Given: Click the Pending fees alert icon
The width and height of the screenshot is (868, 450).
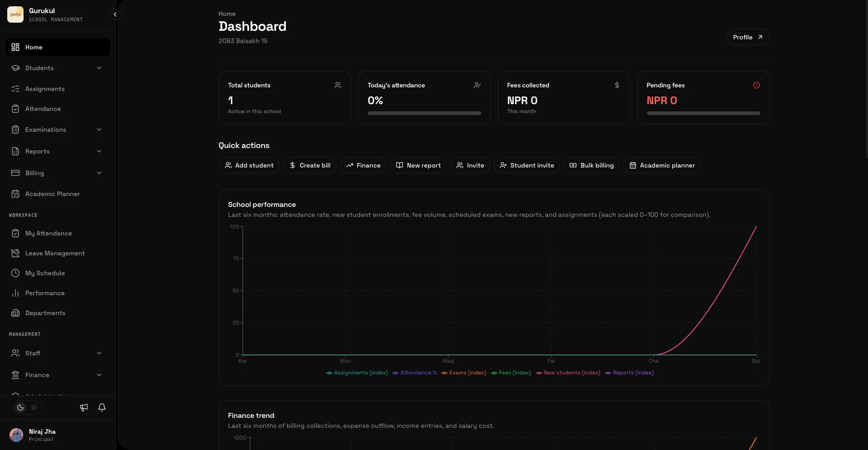Looking at the screenshot, I should pyautogui.click(x=757, y=85).
